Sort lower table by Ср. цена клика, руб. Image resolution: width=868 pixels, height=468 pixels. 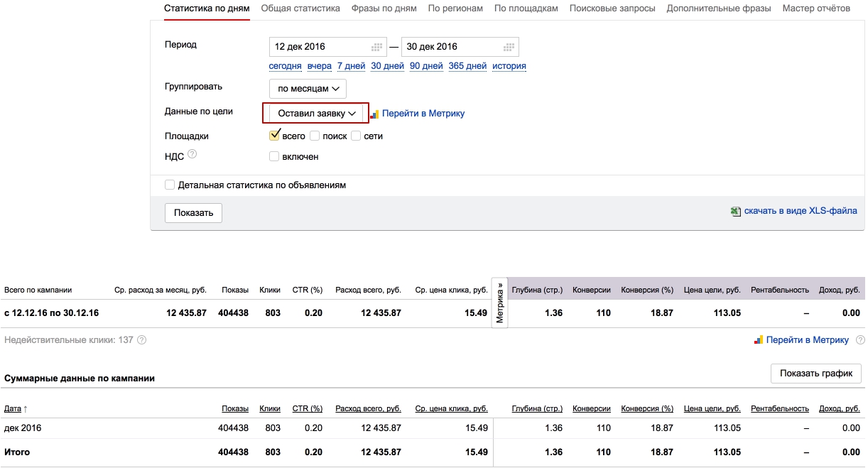tap(451, 408)
